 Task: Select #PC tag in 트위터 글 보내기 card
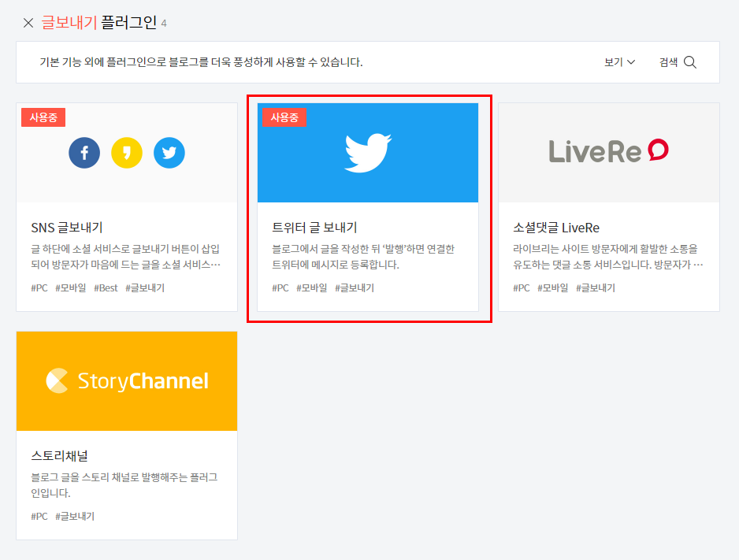pos(280,287)
